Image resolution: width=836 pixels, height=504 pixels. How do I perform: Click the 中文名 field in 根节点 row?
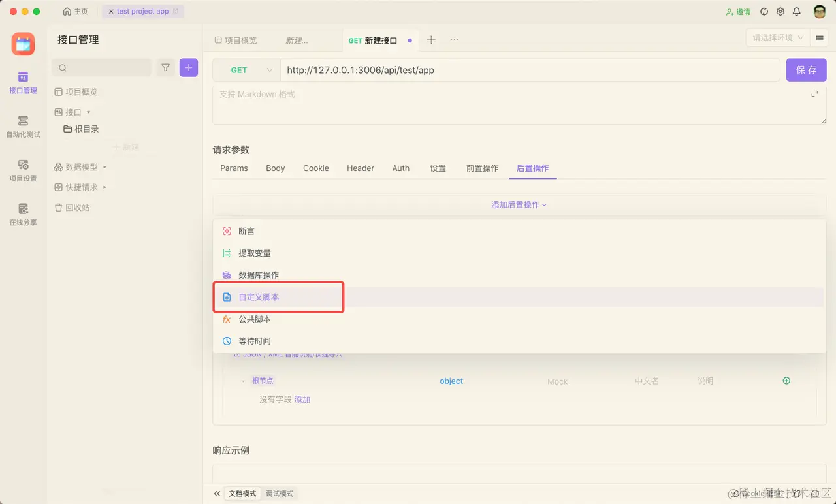point(647,381)
